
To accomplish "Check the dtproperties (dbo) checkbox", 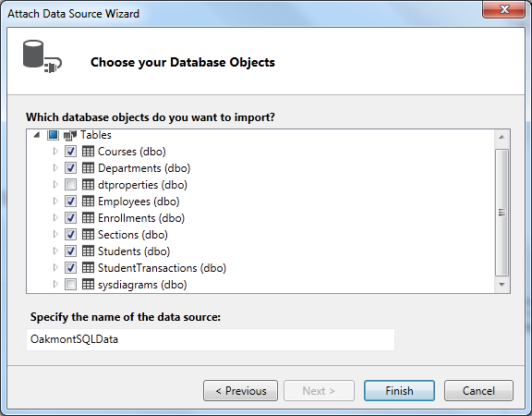I will 70,184.
